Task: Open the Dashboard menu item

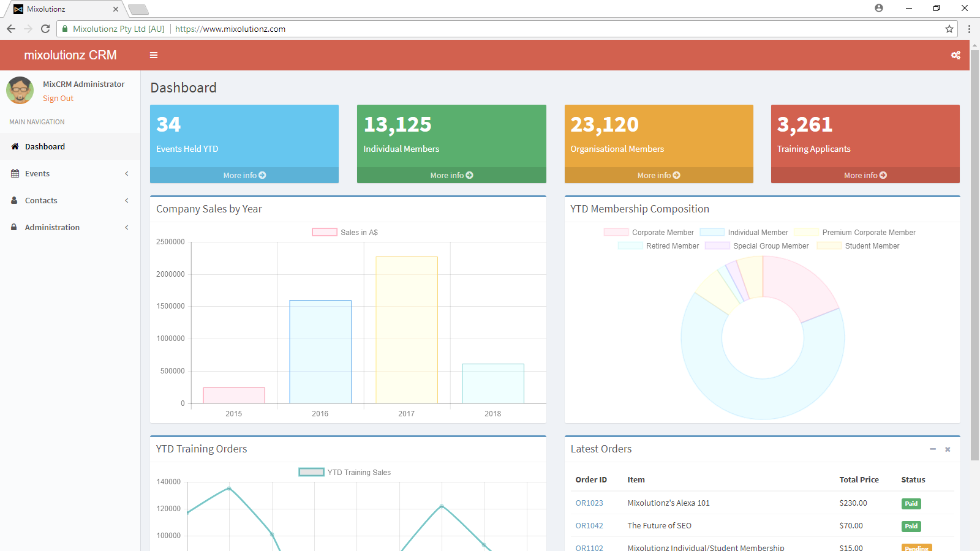Action: (x=70, y=146)
